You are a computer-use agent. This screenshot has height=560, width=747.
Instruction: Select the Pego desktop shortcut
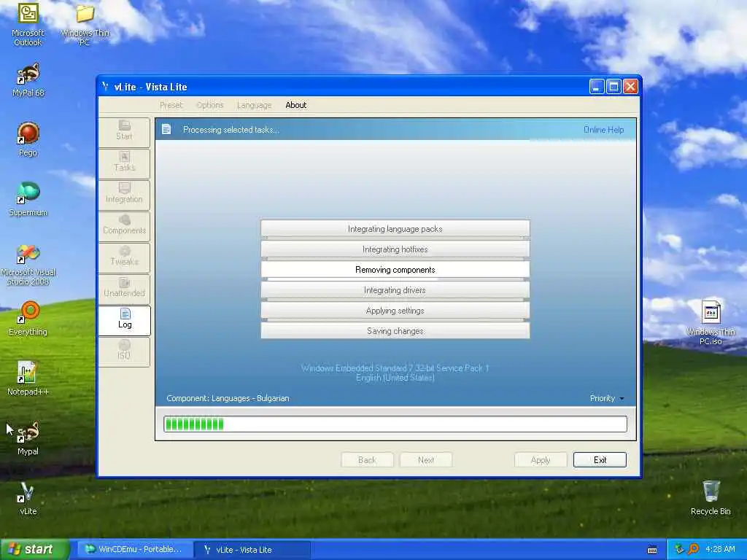pos(28,139)
